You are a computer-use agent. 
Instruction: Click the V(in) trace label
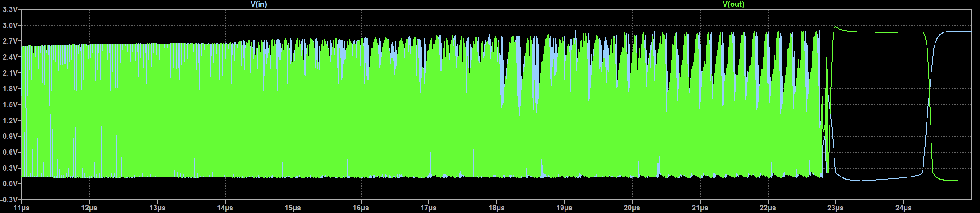pos(259,4)
